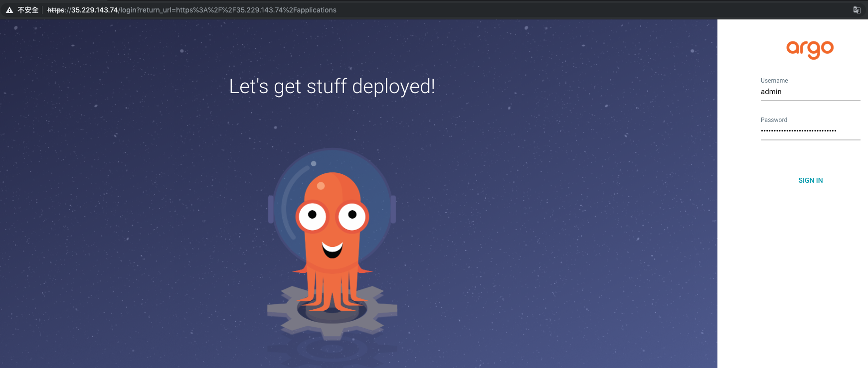Click the 35.229.143.74 host in address bar

pyautogui.click(x=94, y=10)
